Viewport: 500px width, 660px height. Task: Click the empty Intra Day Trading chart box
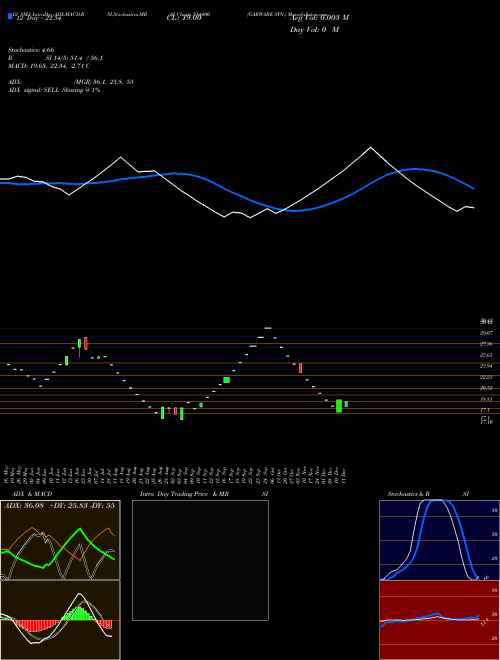click(x=200, y=560)
